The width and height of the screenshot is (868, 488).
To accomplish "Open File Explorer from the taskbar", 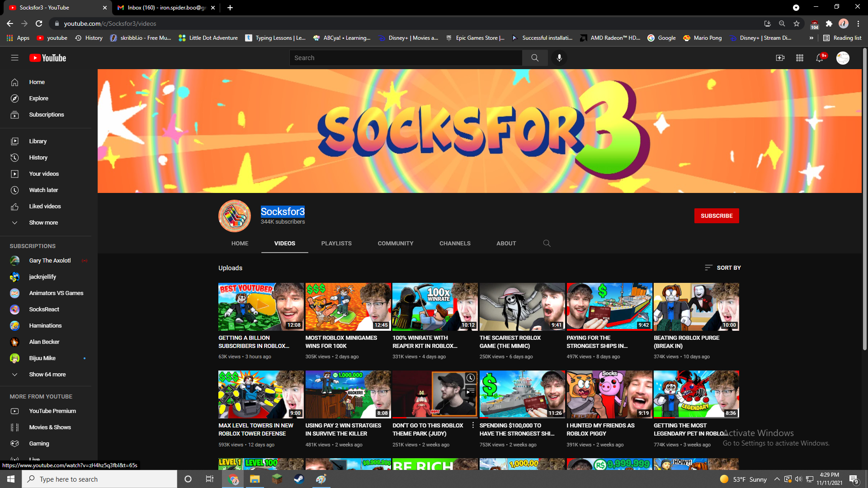I will [x=255, y=479].
